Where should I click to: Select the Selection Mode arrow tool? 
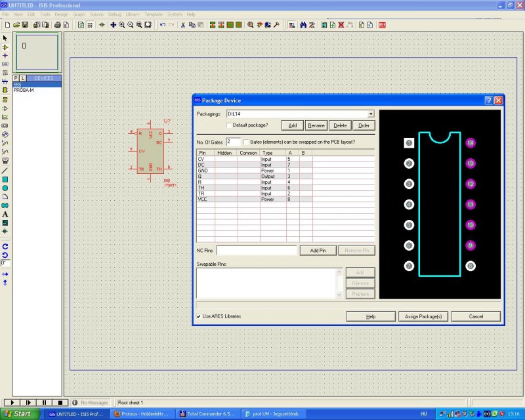(x=5, y=38)
